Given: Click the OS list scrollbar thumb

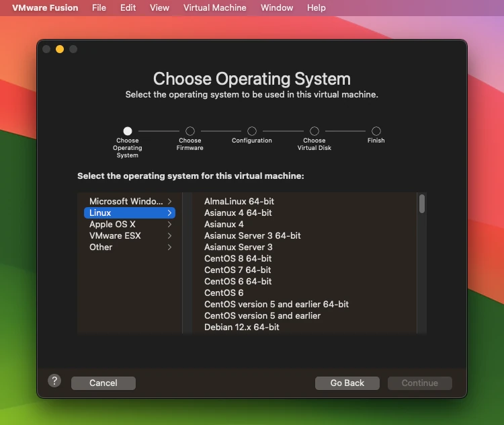Looking at the screenshot, I should 422,204.
